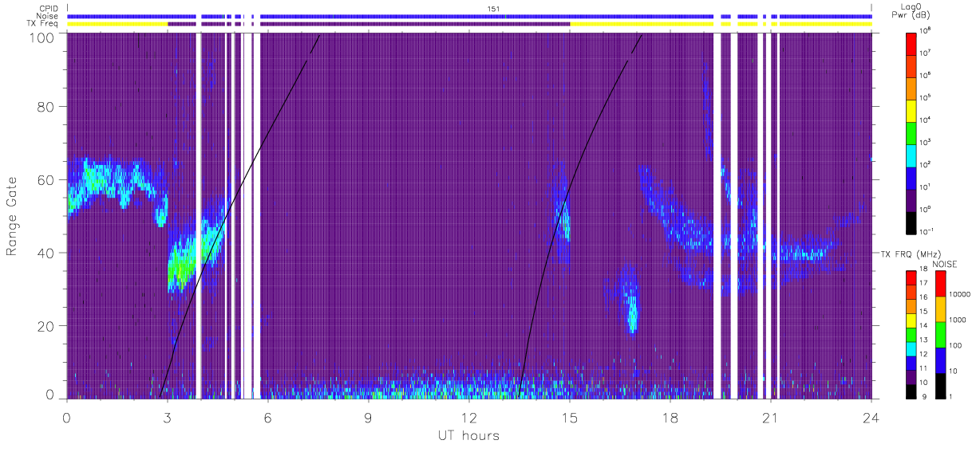This screenshot has width=980, height=452.
Task: Click the 18 tick label on UT hours axis
Action: [670, 417]
